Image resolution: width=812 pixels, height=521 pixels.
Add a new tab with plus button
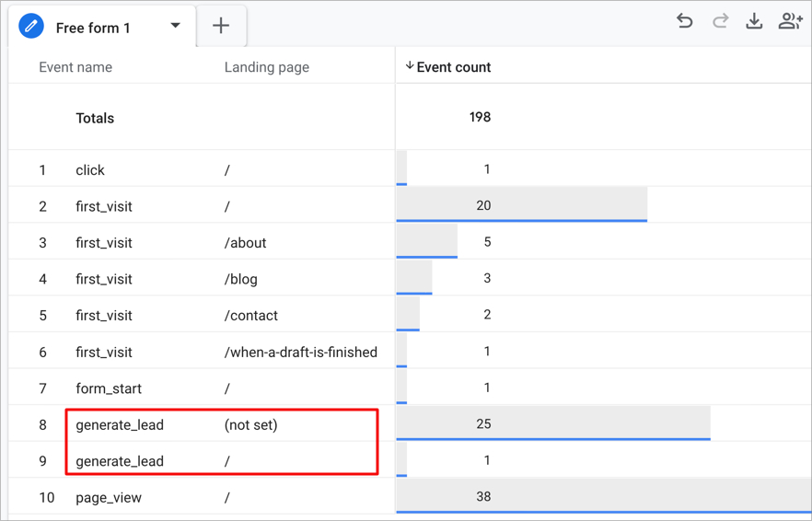pyautogui.click(x=221, y=26)
